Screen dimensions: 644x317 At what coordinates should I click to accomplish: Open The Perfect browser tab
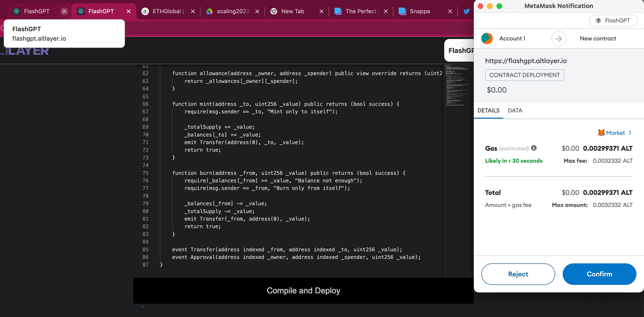361,11
